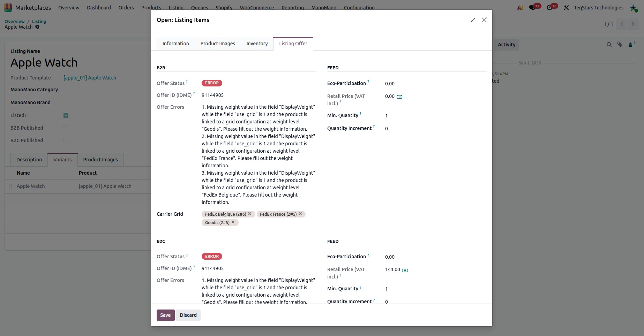This screenshot has height=336, width=644.
Task: Click B2B retail price currency icon
Action: (399, 97)
